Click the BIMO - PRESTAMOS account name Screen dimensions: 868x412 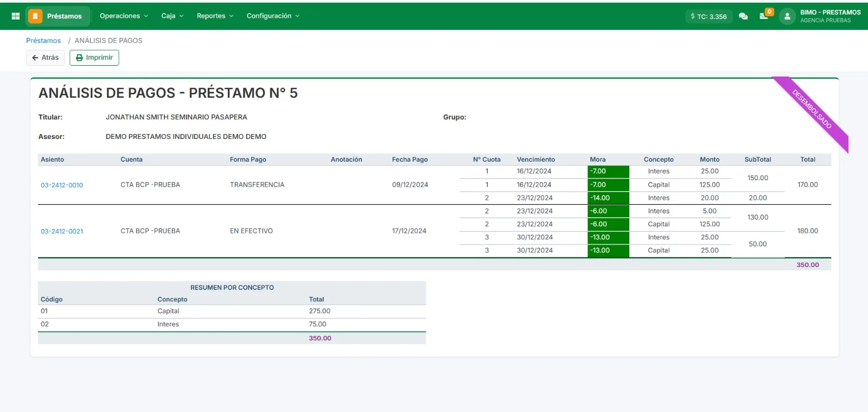[x=831, y=12]
